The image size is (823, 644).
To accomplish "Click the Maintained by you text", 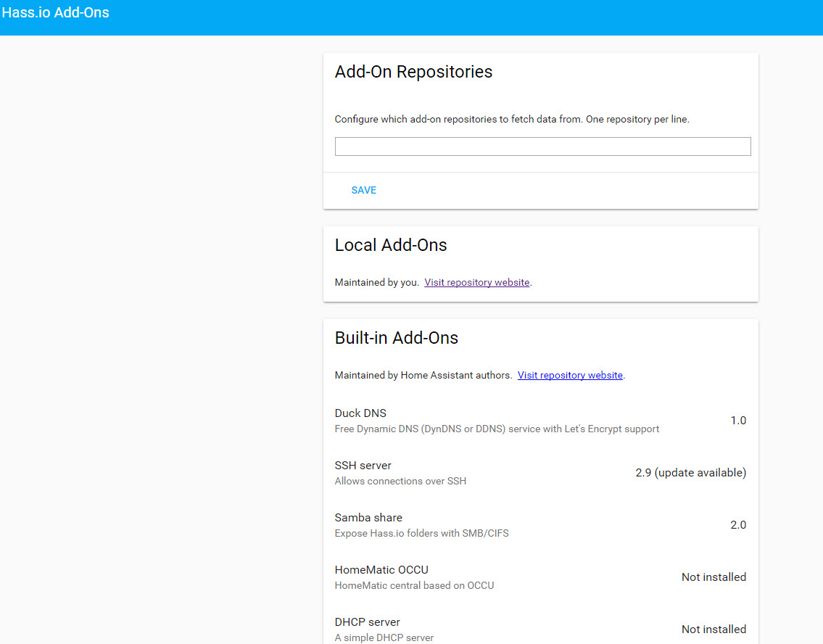I will 376,282.
